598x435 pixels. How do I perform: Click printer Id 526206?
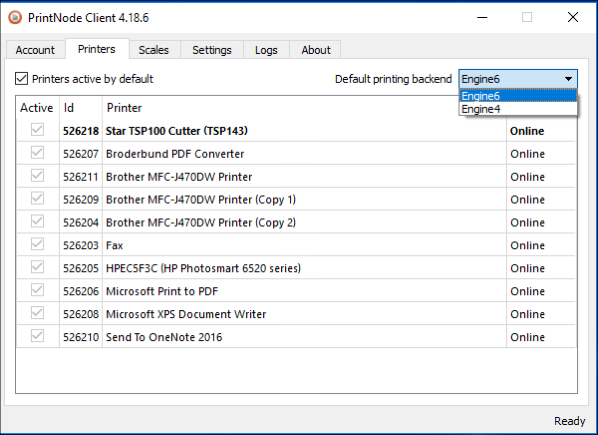(x=81, y=291)
